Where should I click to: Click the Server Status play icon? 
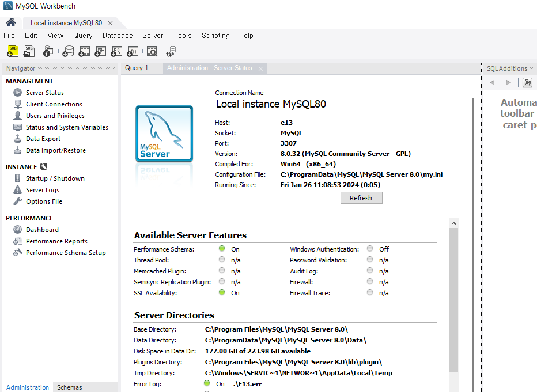tap(17, 92)
